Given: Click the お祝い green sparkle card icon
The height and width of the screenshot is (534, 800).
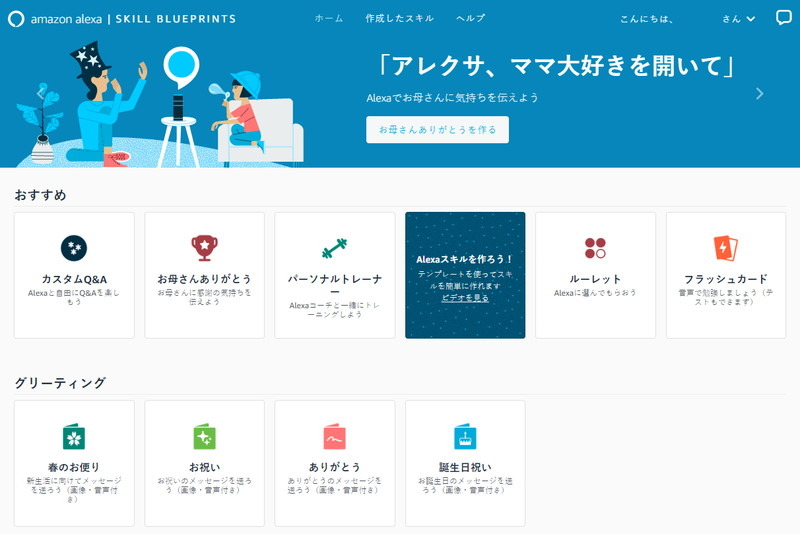Looking at the screenshot, I should (x=204, y=437).
